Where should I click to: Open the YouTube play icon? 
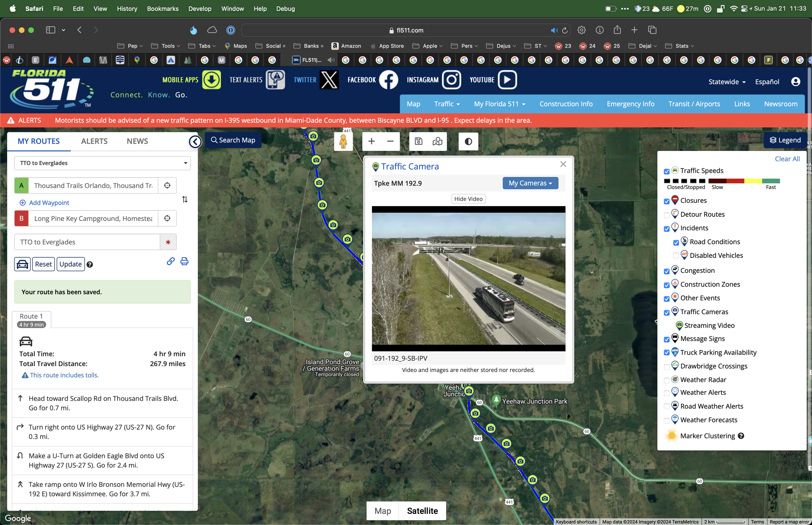pos(508,80)
